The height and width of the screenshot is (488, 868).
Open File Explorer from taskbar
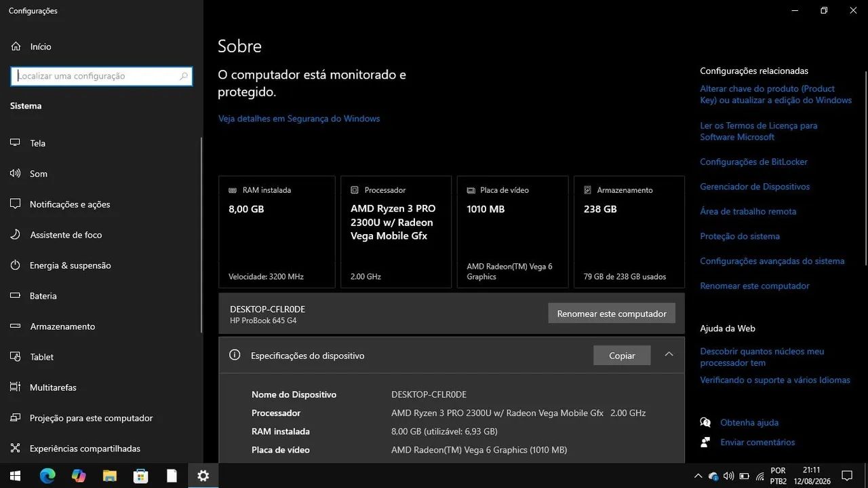click(x=110, y=476)
